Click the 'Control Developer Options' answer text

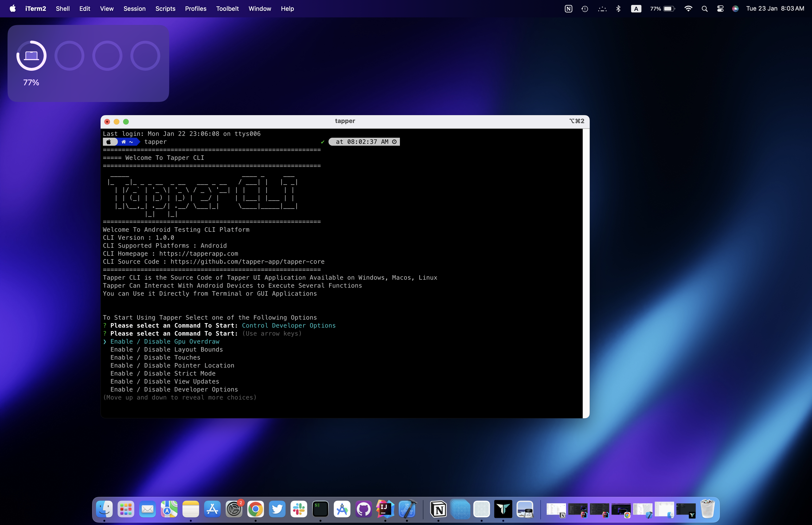[289, 325]
